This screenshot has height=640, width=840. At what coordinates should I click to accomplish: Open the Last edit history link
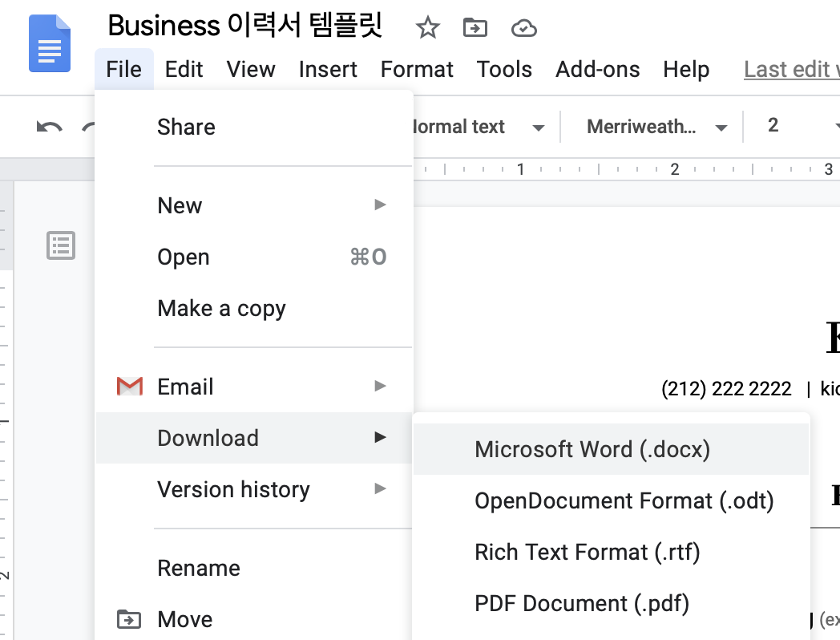pos(792,69)
